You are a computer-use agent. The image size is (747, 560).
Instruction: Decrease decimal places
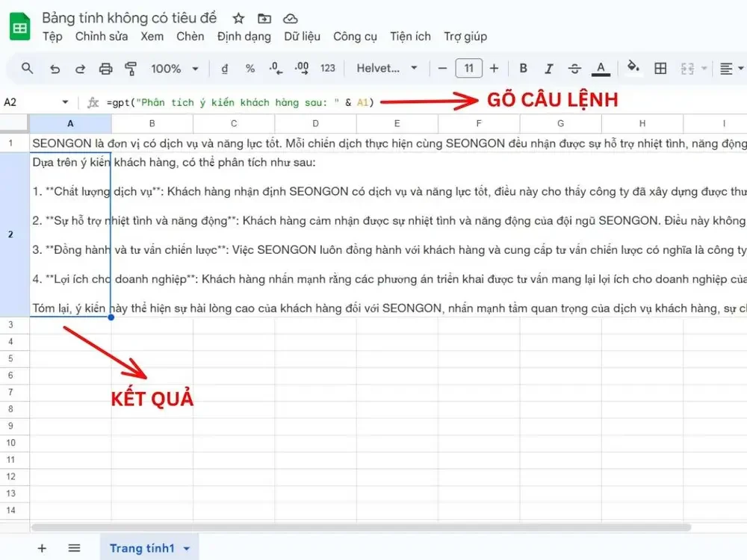276,69
